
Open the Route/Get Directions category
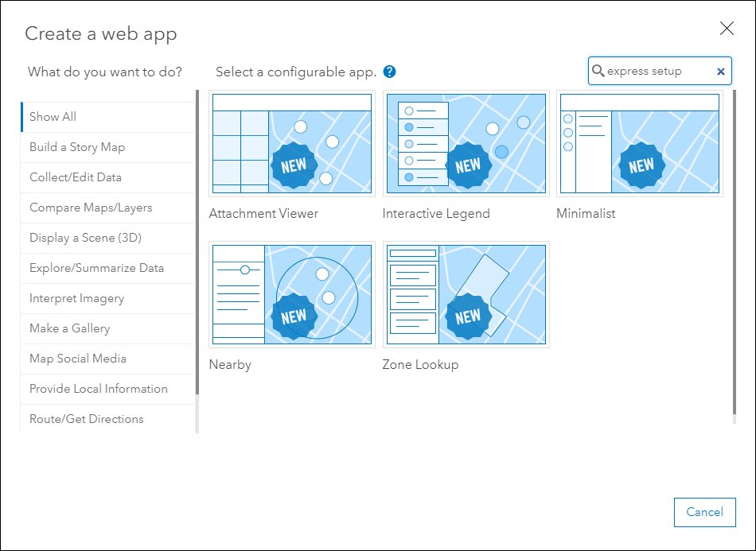click(108, 419)
